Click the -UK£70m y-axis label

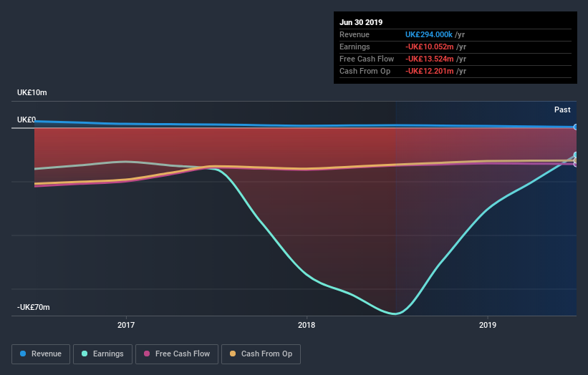click(34, 307)
